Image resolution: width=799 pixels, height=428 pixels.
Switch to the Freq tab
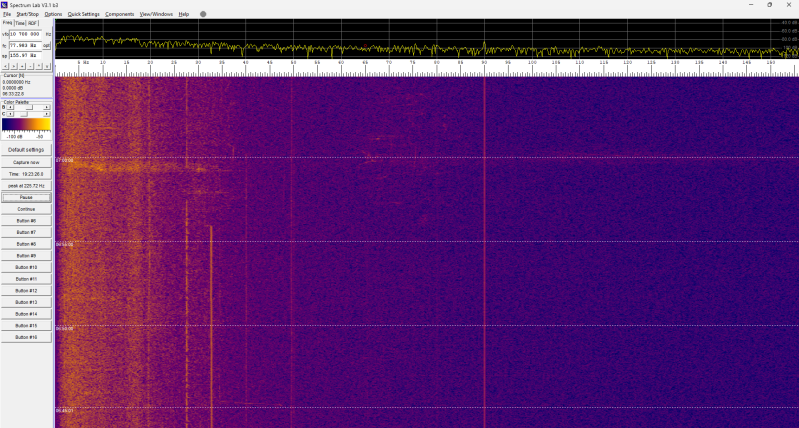(x=8, y=23)
